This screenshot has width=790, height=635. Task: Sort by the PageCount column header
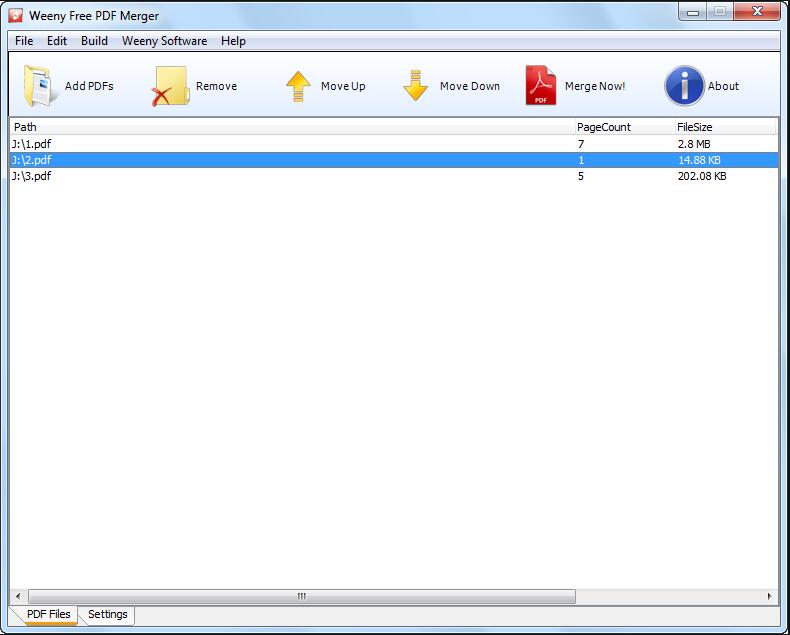625,127
